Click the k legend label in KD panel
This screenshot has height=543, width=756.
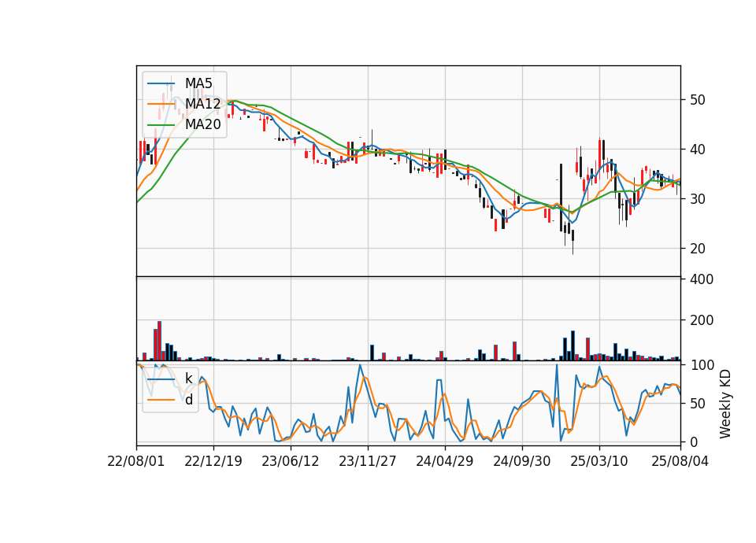(188, 379)
